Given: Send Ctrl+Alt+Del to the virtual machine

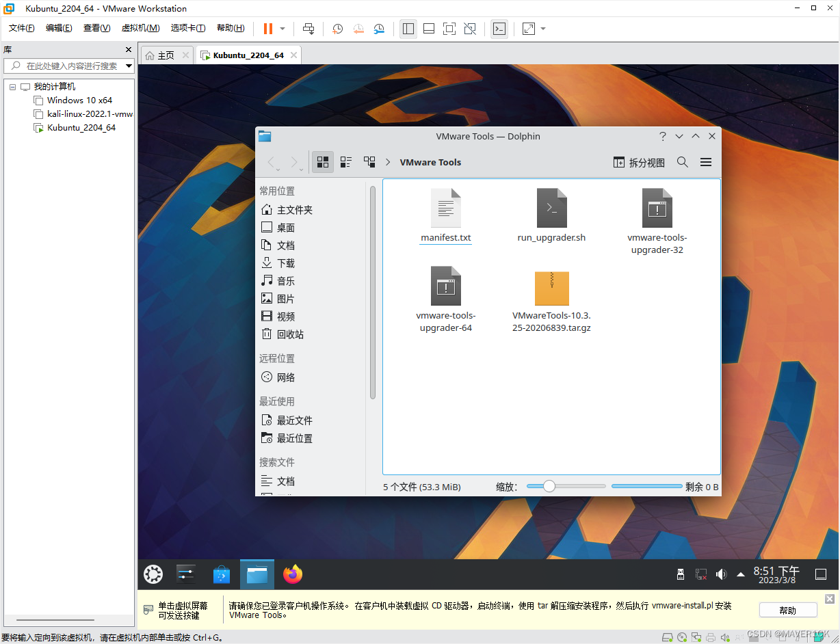Looking at the screenshot, I should point(309,29).
